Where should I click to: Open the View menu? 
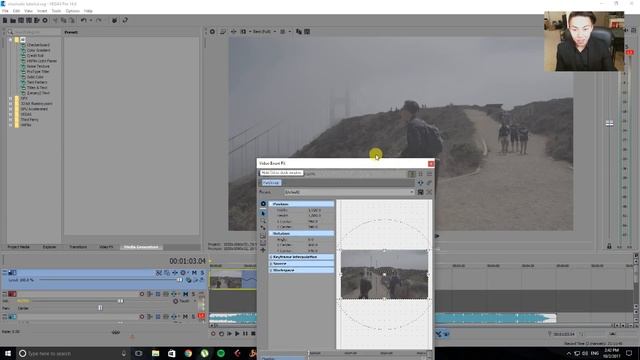[28, 11]
